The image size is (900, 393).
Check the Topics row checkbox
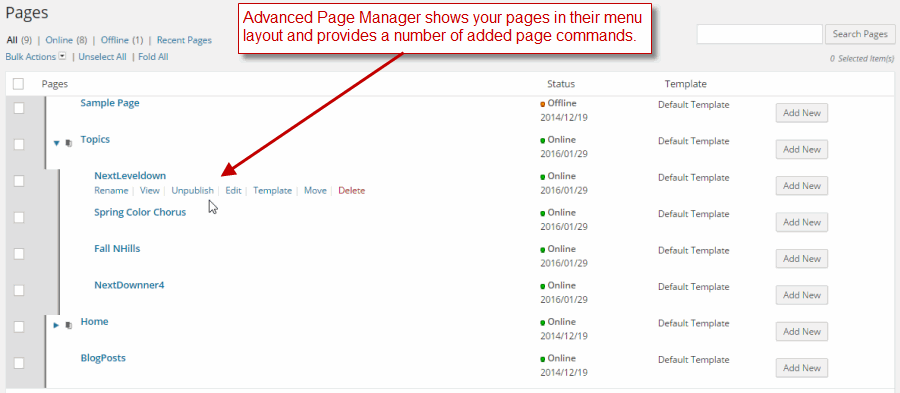click(18, 145)
